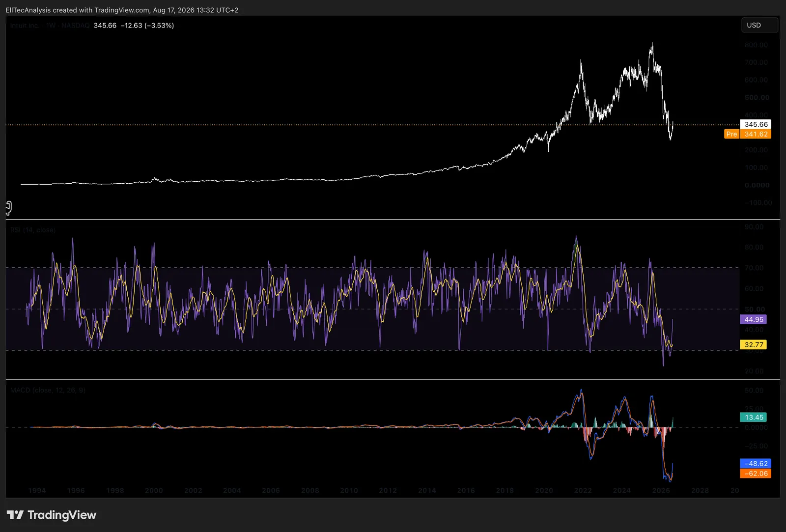Viewport: 786px width, 532px height.
Task: Click the orange Pre market tag
Action: coord(731,134)
